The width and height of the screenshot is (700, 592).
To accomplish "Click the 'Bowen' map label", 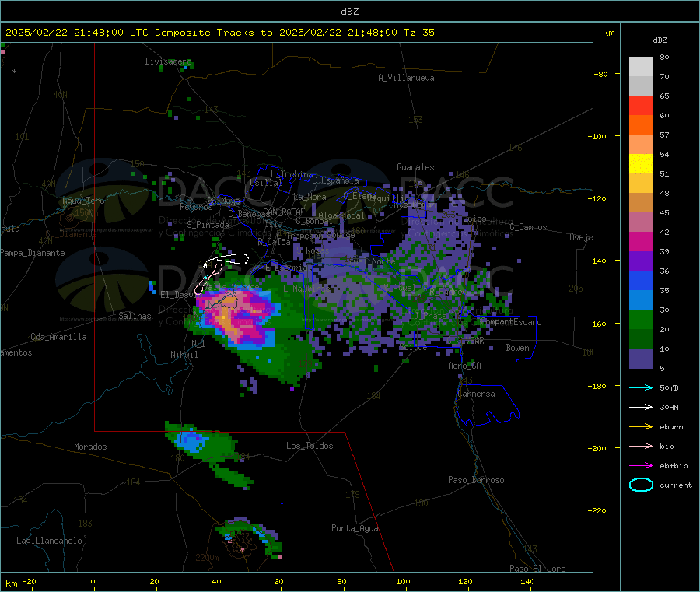I will click(x=517, y=348).
